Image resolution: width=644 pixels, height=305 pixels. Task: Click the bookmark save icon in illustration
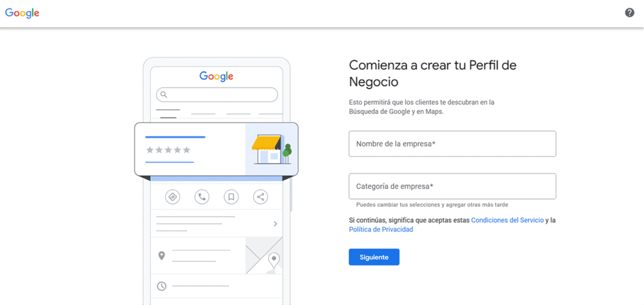point(231,197)
